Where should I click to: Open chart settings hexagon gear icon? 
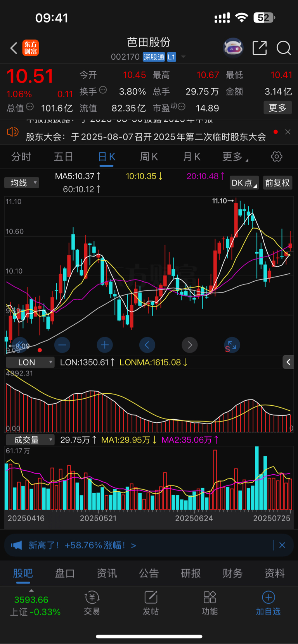(x=277, y=157)
